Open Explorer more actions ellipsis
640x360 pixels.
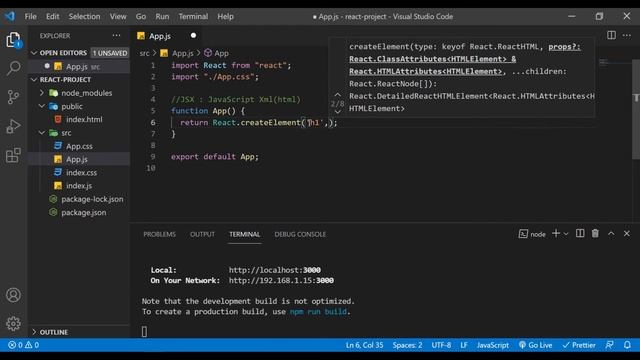116,36
